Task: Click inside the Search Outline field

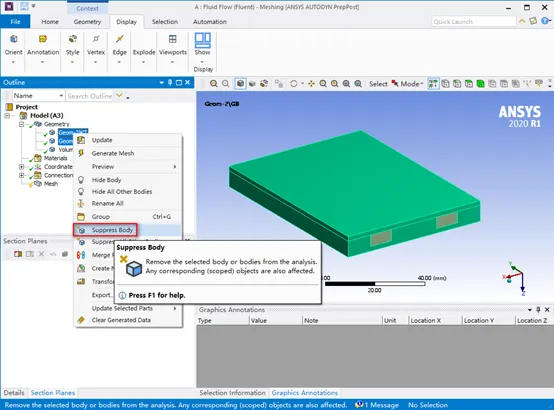Action: tap(89, 96)
